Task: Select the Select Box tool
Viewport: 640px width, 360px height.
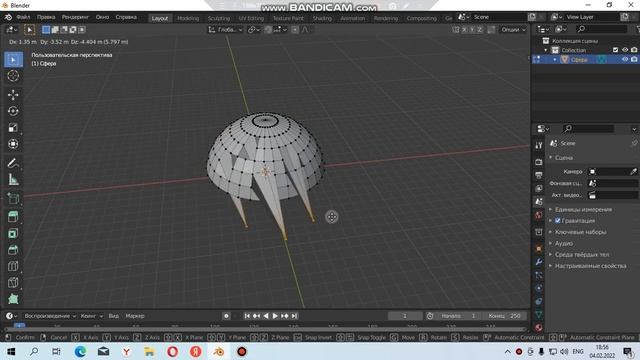Action: coord(13,60)
